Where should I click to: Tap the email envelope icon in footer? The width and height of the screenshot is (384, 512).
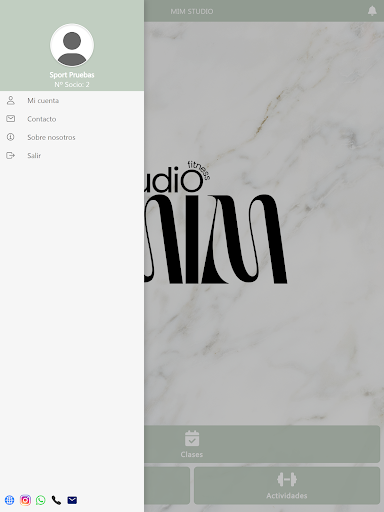point(72,500)
